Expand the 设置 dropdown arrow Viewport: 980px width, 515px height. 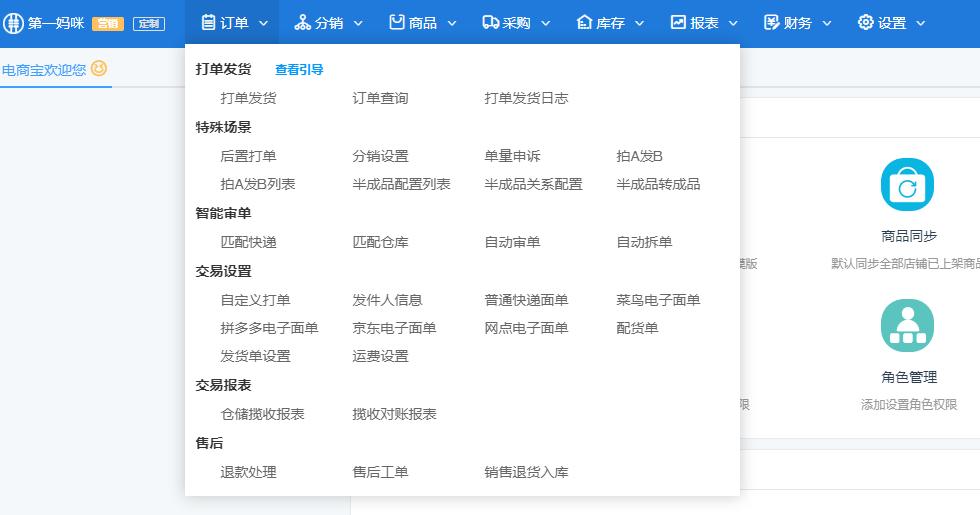coord(921,23)
